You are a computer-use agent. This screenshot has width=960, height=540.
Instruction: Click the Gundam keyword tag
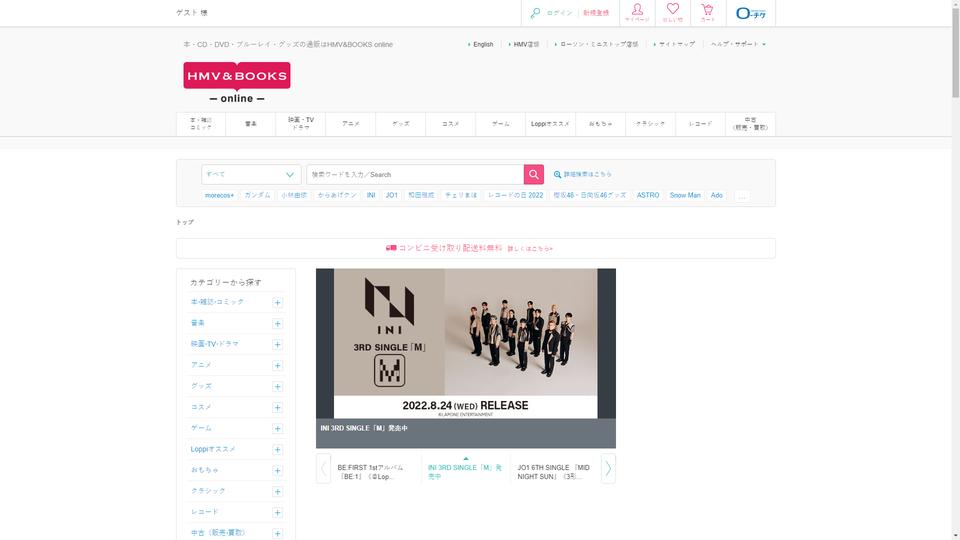(x=257, y=195)
